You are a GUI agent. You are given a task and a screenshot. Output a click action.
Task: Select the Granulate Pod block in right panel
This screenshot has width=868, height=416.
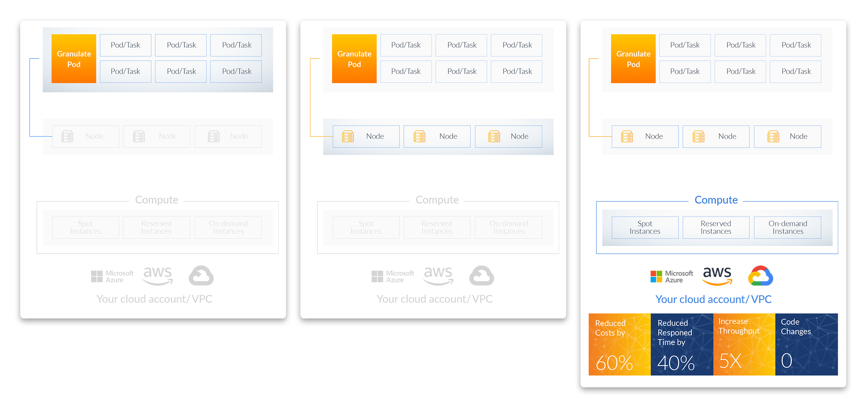coord(633,59)
